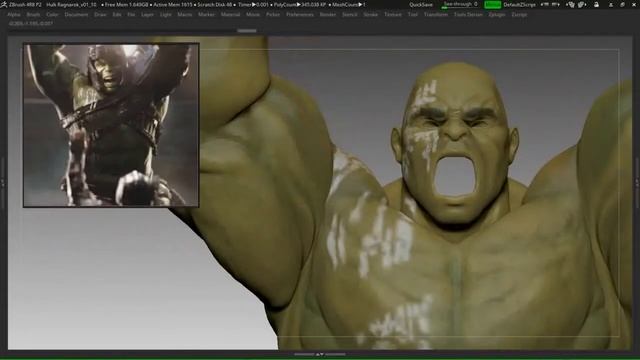The width and height of the screenshot is (640, 360).
Task: Click the lock icon in the title bar
Action: [x=596, y=4]
